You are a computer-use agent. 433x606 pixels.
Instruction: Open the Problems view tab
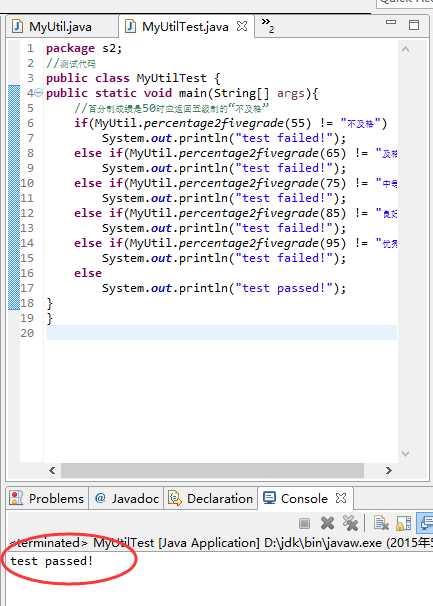pos(47,499)
